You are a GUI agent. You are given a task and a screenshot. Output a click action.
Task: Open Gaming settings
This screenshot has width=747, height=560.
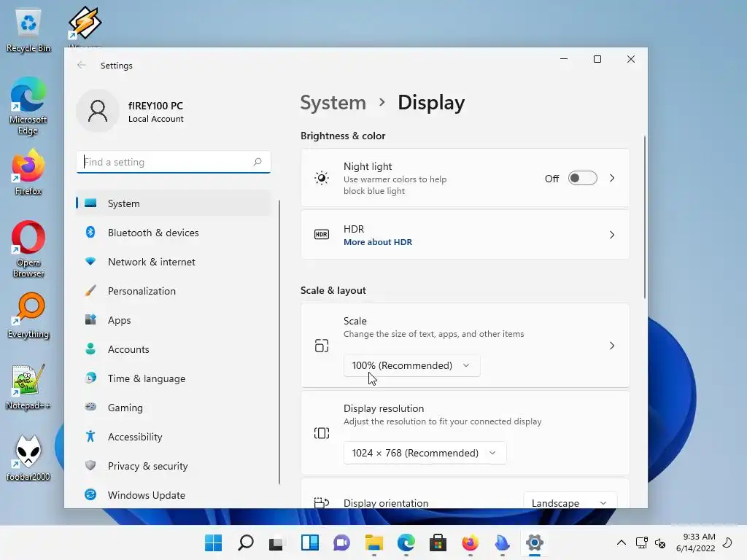(x=174, y=408)
